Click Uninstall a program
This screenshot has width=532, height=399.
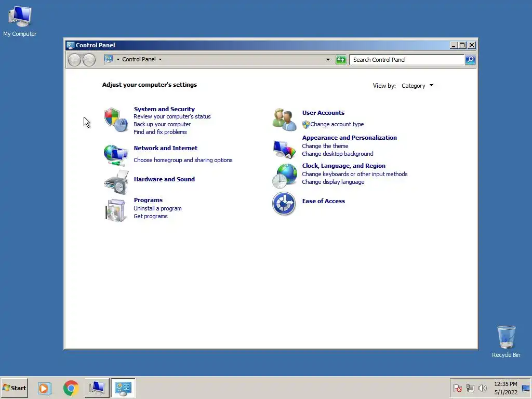[157, 208]
